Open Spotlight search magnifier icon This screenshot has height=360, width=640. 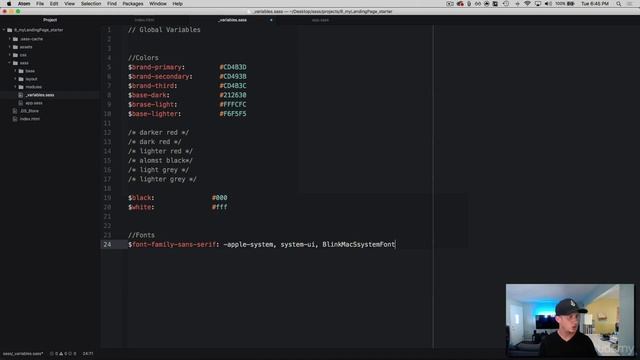[619, 4]
